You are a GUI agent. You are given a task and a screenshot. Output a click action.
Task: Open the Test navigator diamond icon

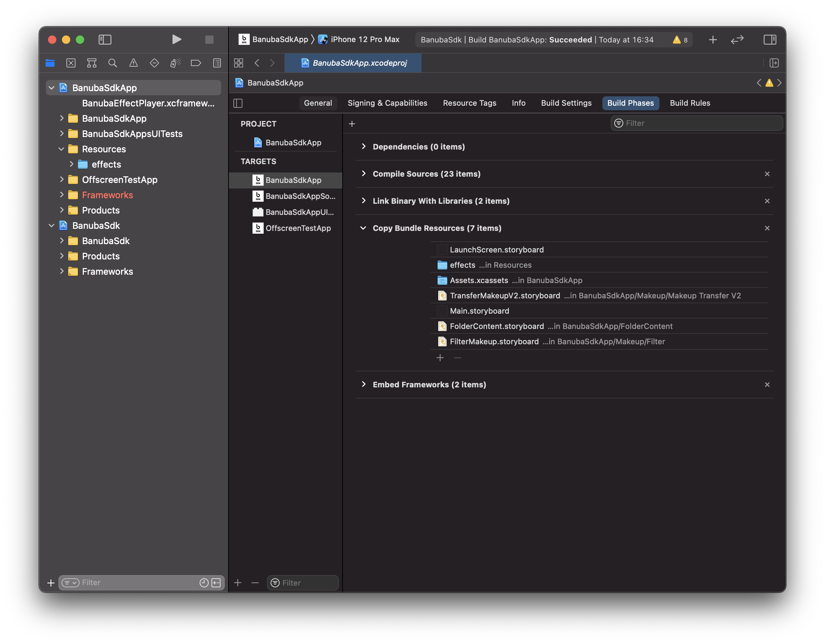[x=154, y=63]
